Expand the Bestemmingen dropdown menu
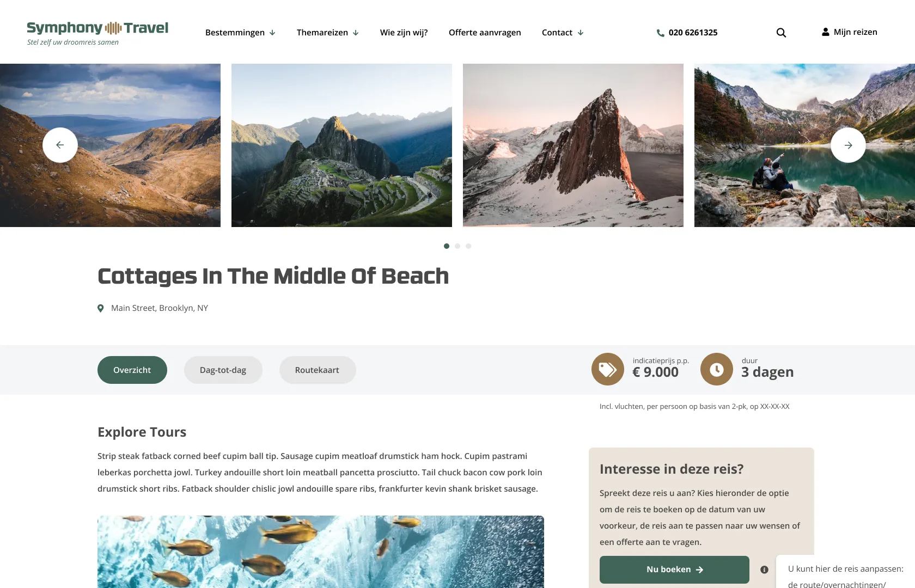This screenshot has width=915, height=588. [240, 33]
